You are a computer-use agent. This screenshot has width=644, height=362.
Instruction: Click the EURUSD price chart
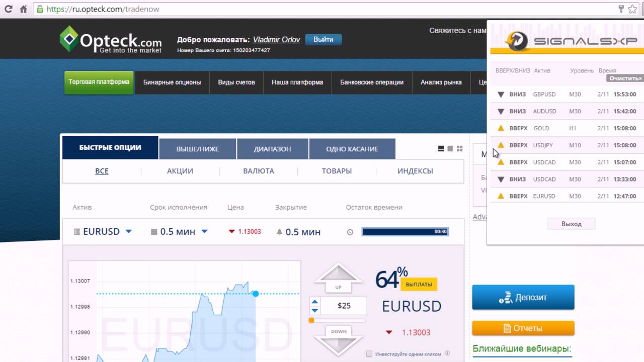point(184,311)
